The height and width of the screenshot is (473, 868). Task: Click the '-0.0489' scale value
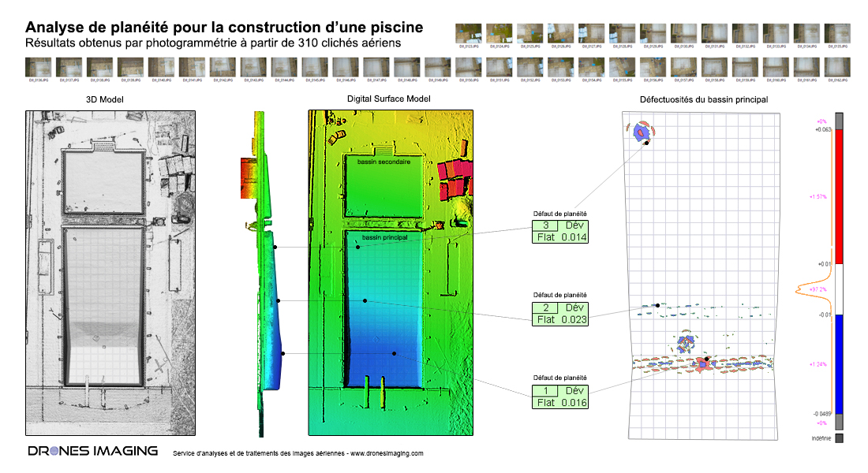(x=822, y=414)
